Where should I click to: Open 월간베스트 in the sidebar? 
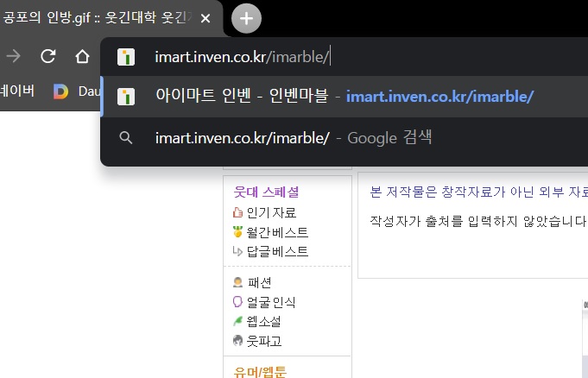[277, 232]
